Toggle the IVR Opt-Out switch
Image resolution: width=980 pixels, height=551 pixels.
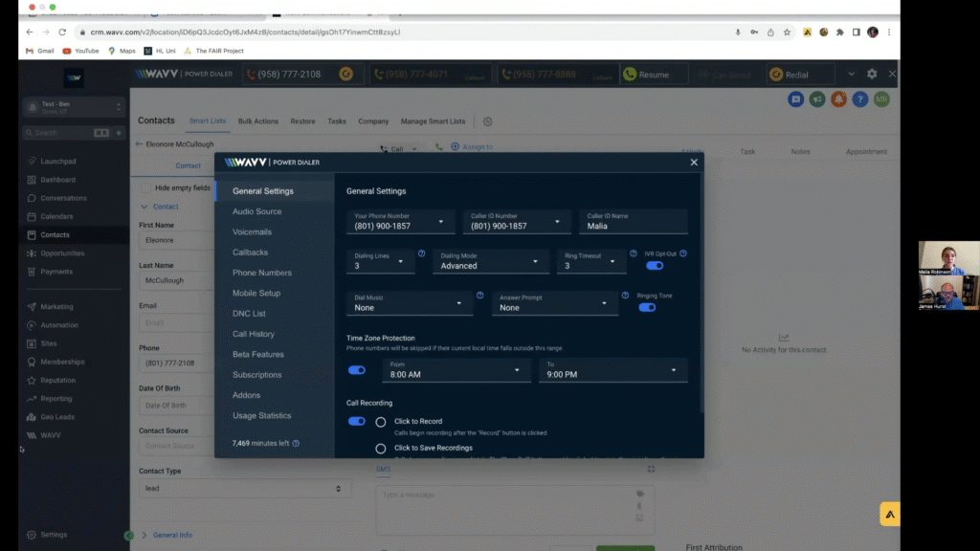coord(655,266)
